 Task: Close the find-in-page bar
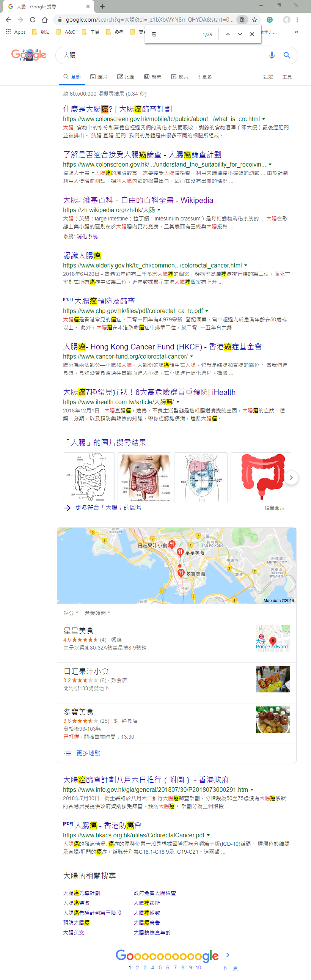click(x=252, y=34)
